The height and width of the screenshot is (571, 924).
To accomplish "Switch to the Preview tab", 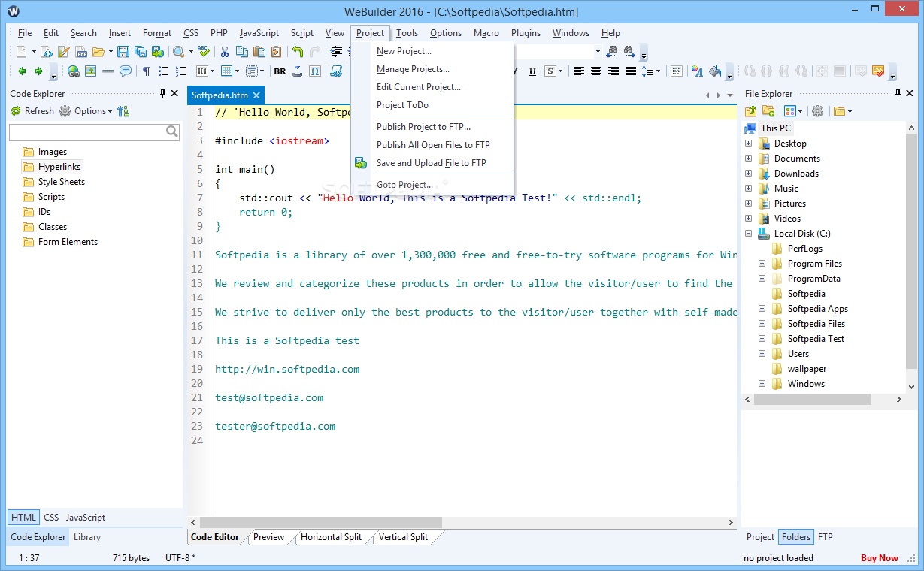I will (268, 537).
